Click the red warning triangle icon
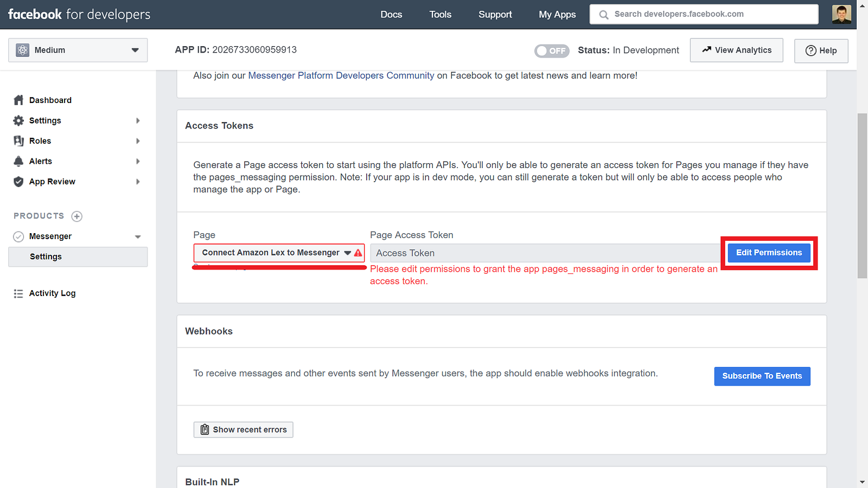 coord(358,253)
